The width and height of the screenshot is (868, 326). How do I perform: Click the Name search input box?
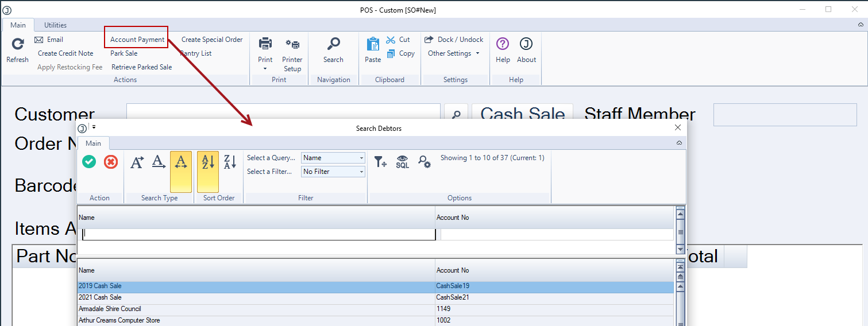259,234
